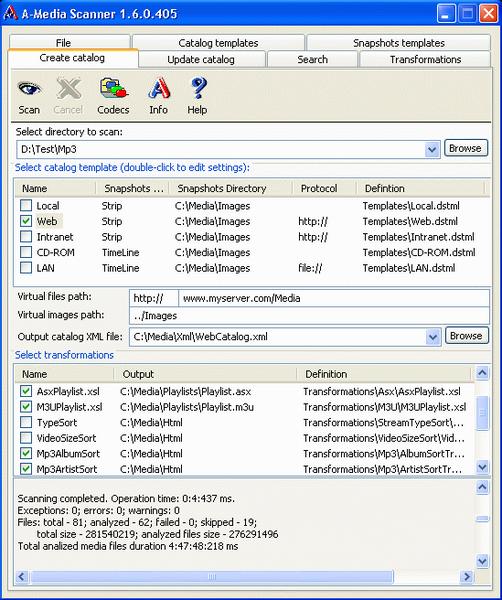
Task: Switch to the File tab
Action: [x=69, y=42]
